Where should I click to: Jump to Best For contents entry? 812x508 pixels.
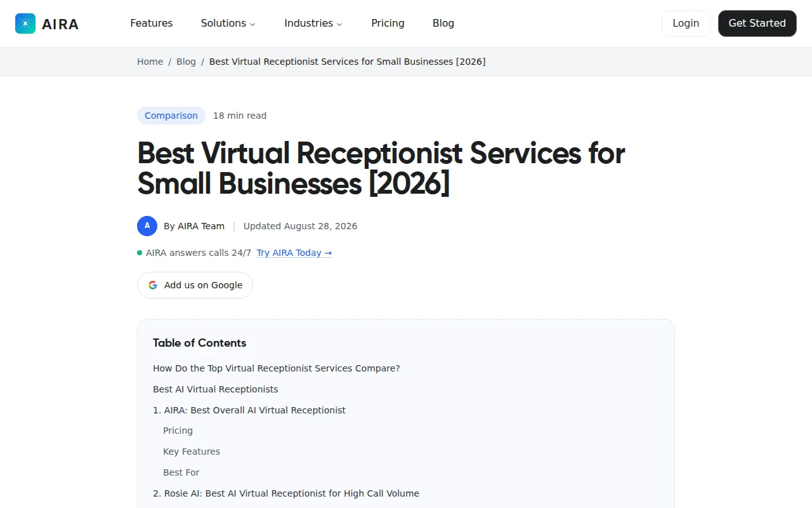(x=181, y=472)
